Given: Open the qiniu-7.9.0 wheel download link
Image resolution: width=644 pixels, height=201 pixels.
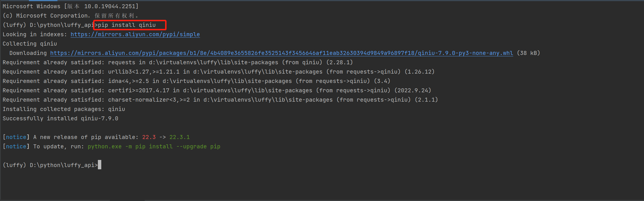Looking at the screenshot, I should [281, 53].
